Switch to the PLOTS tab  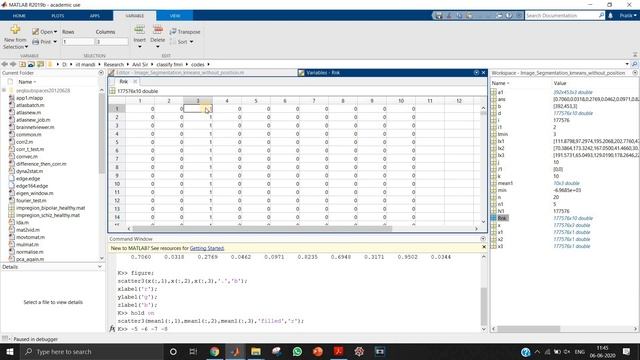point(58,16)
